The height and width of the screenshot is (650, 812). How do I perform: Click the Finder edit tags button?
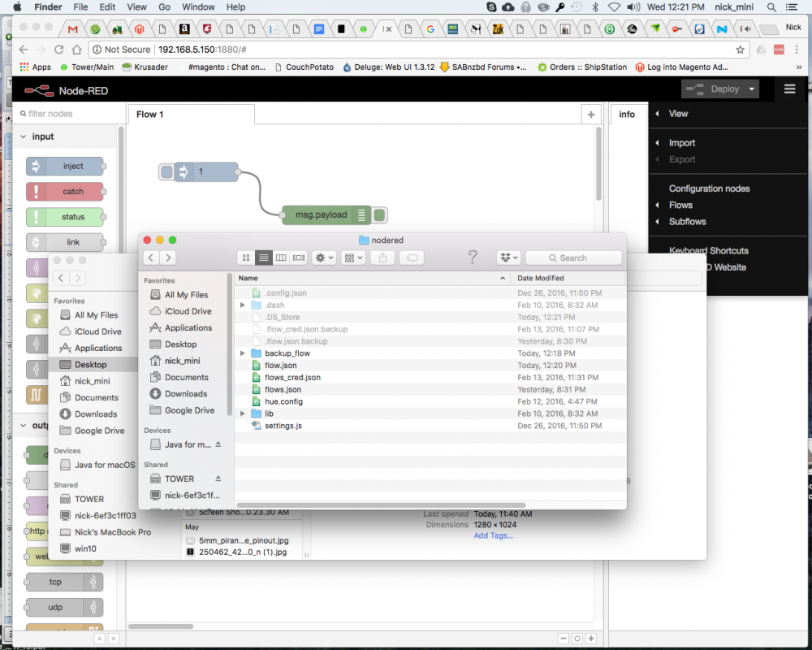[412, 258]
